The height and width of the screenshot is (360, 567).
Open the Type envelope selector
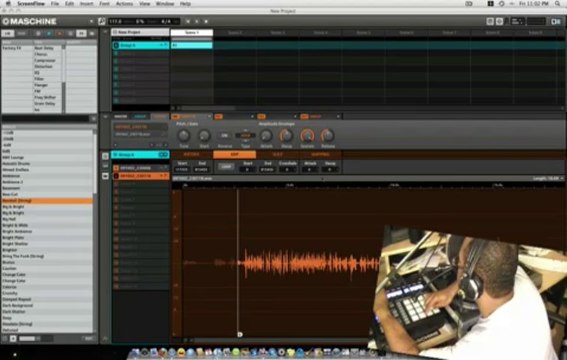(x=245, y=136)
